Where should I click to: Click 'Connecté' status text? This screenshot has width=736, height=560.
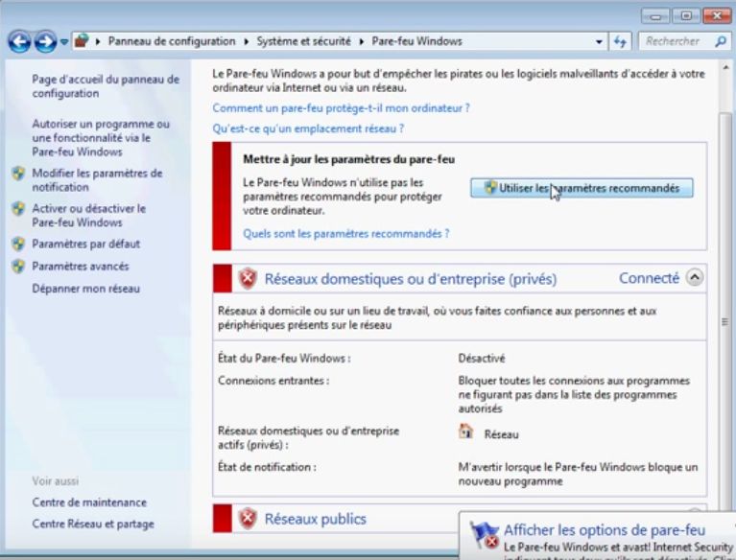point(650,278)
